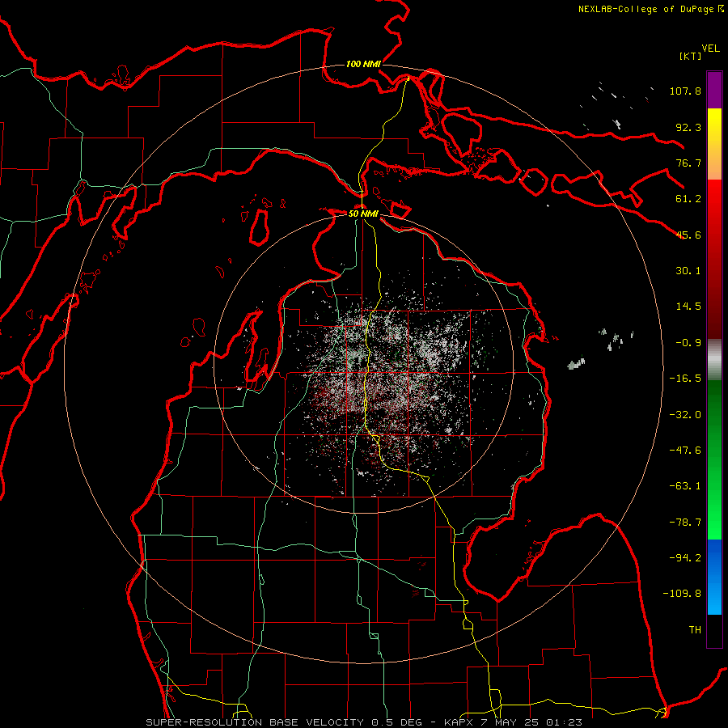Select the -109.8 scale value
The height and width of the screenshot is (728, 728).
(682, 594)
